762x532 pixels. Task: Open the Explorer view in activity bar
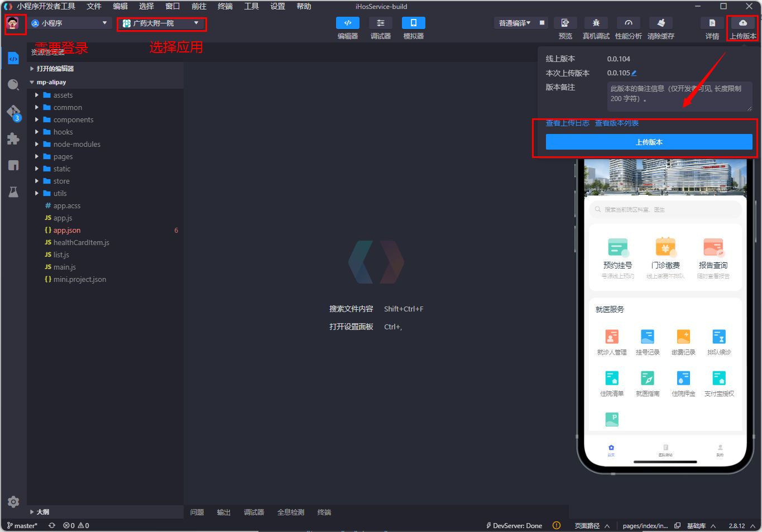13,59
